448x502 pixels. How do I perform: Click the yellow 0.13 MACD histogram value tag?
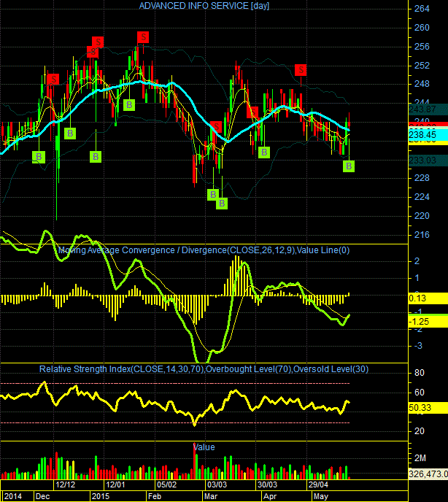(x=428, y=298)
